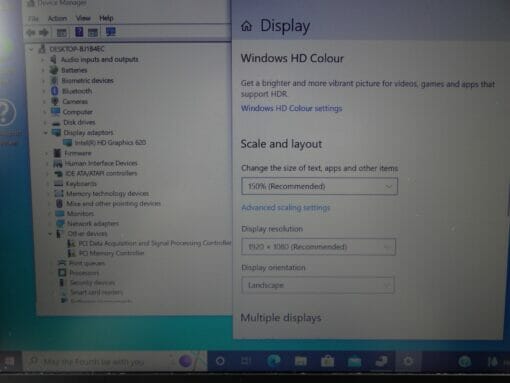The width and height of the screenshot is (510, 383).
Task: Click the Windows Start button
Action: [x=9, y=361]
